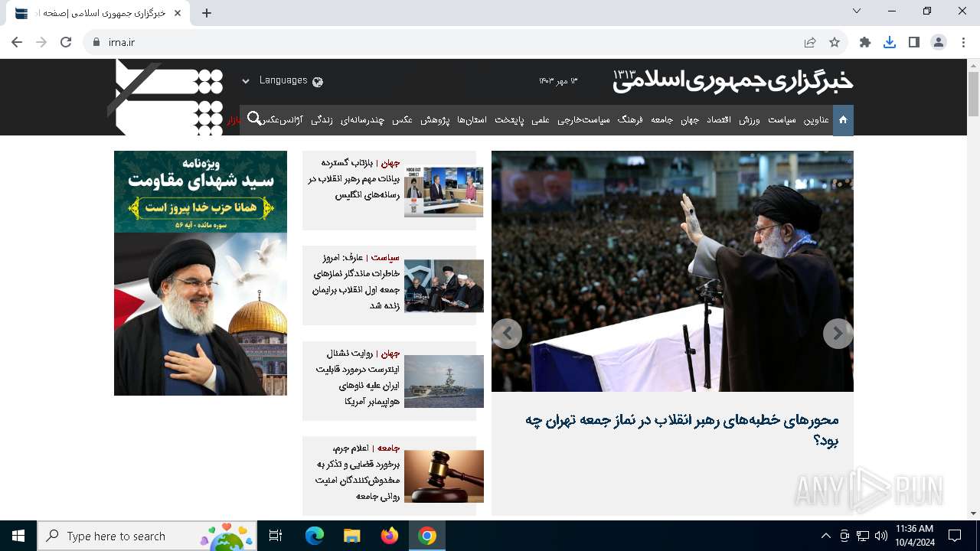The image size is (980, 551).
Task: Share this page icon in address bar
Action: tap(810, 42)
